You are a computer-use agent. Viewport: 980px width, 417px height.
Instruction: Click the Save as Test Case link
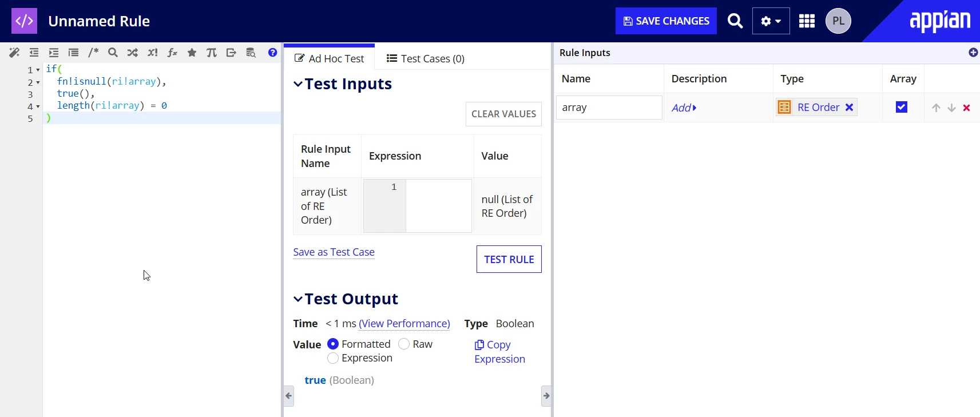pos(334,252)
